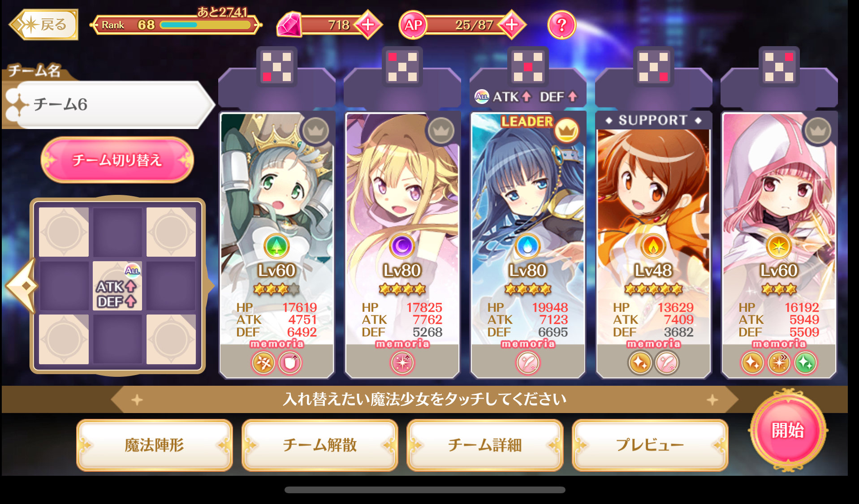Screen dimensions: 859x504
Task: Go to next team with right arrow beside formation grid
Action: pos(210,286)
